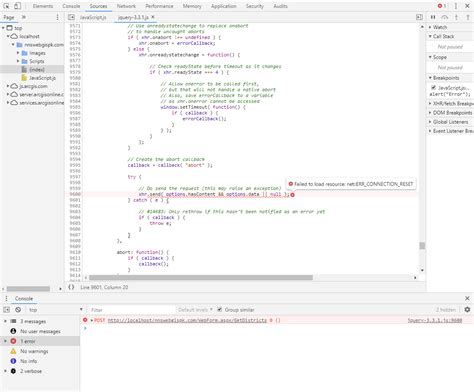474x392 pixels.
Task: Expand the js.arcgis.com domain node
Action: pyautogui.click(x=8, y=86)
